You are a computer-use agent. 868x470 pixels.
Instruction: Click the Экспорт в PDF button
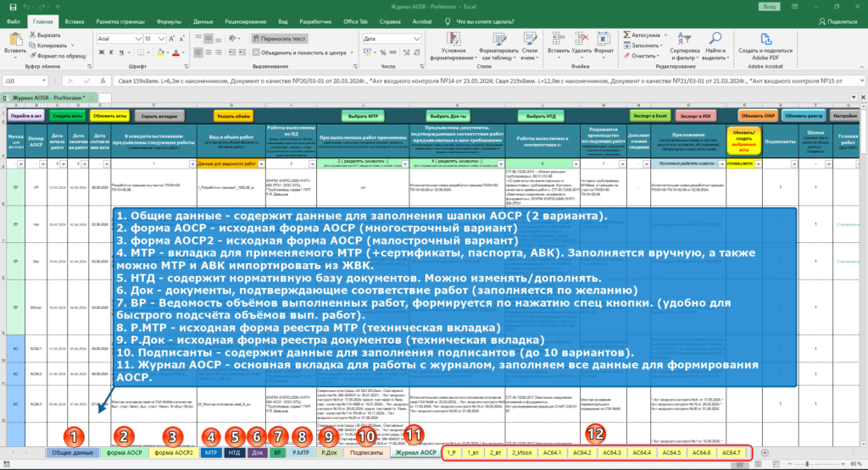695,116
